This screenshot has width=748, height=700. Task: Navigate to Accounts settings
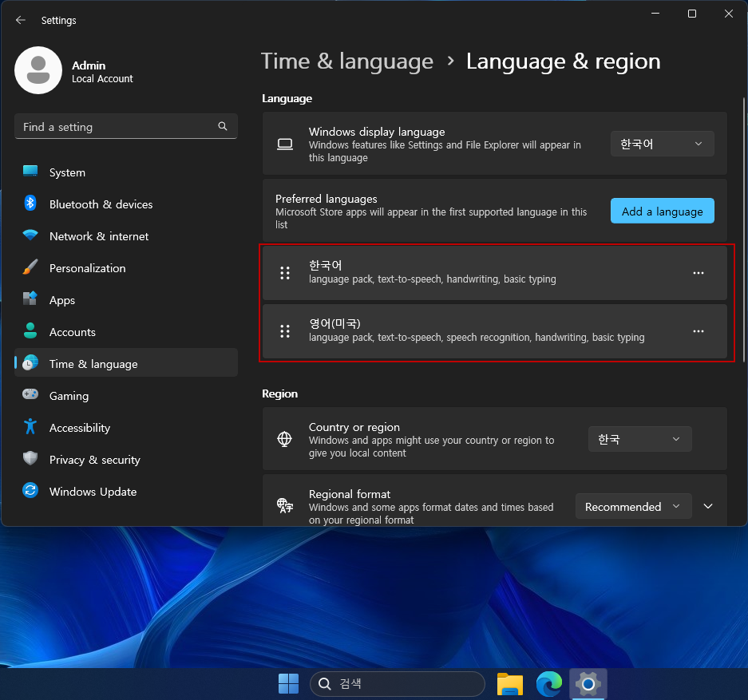[126, 332]
